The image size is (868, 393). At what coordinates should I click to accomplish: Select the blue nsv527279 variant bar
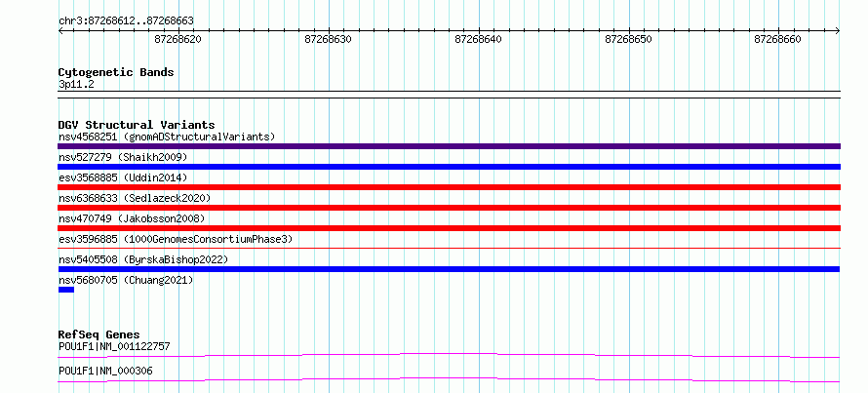[x=449, y=167]
